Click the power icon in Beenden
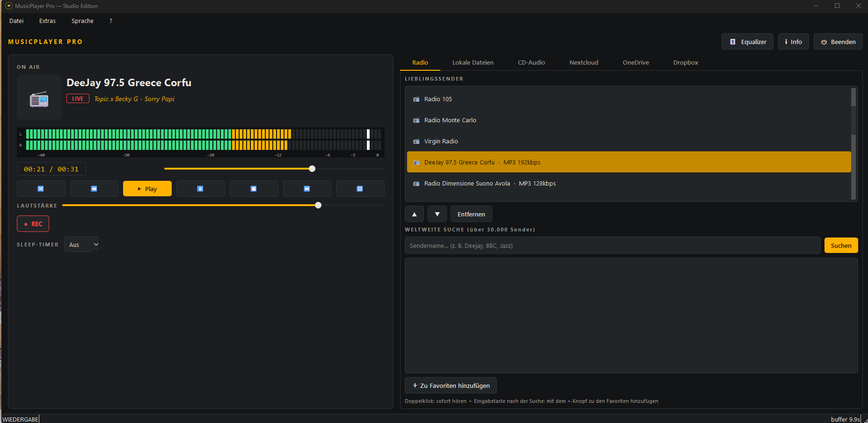Screen dimensions: 868x423 click(x=824, y=42)
